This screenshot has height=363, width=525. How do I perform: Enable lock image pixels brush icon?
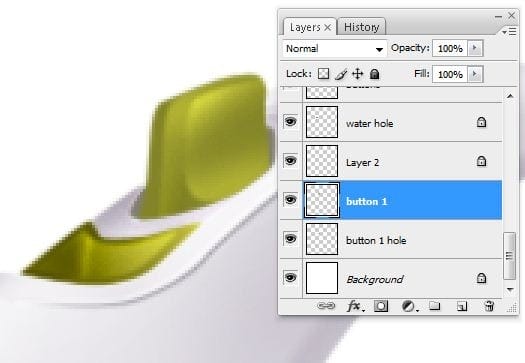point(341,74)
